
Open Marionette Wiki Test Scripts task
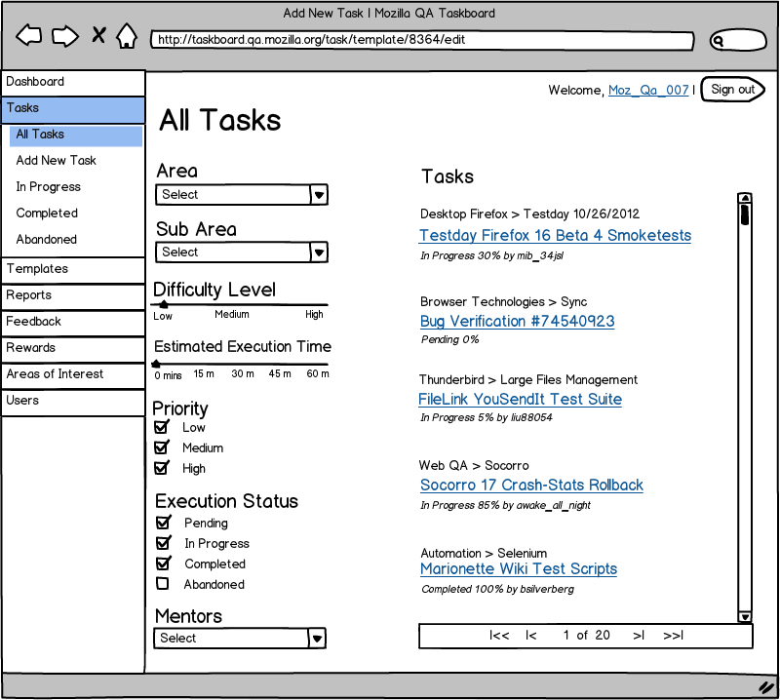point(519,568)
